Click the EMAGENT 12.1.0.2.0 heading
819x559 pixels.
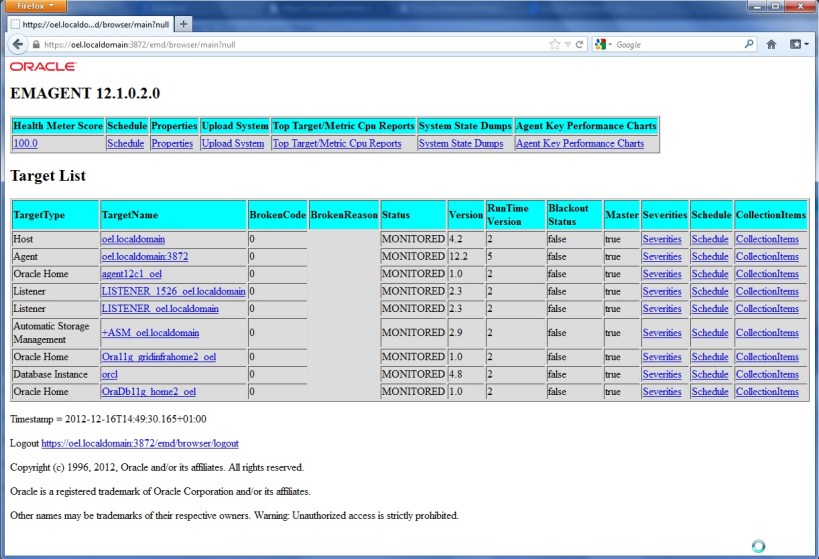pos(85,94)
